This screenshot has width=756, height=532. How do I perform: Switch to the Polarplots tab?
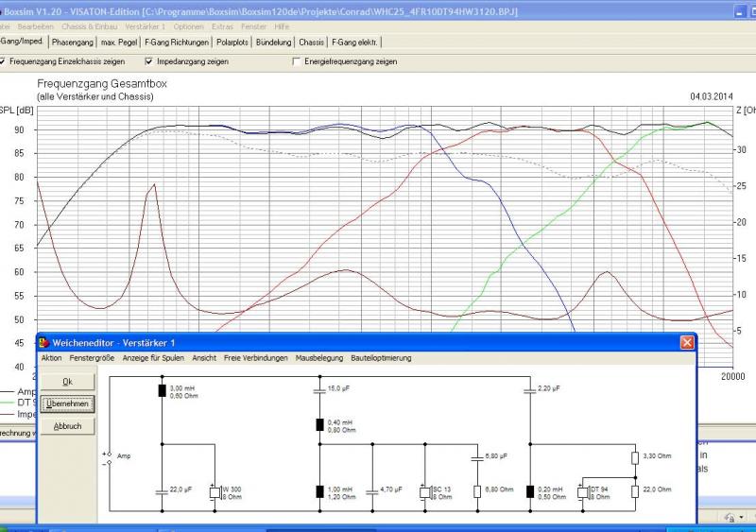pyautogui.click(x=232, y=43)
